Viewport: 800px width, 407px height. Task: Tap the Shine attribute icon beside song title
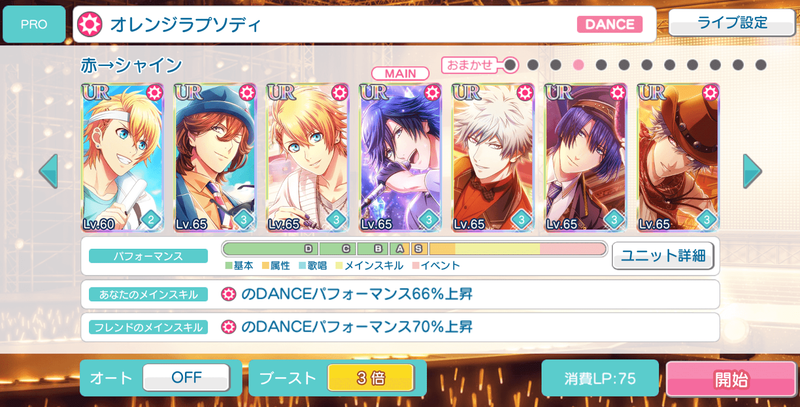[90, 24]
